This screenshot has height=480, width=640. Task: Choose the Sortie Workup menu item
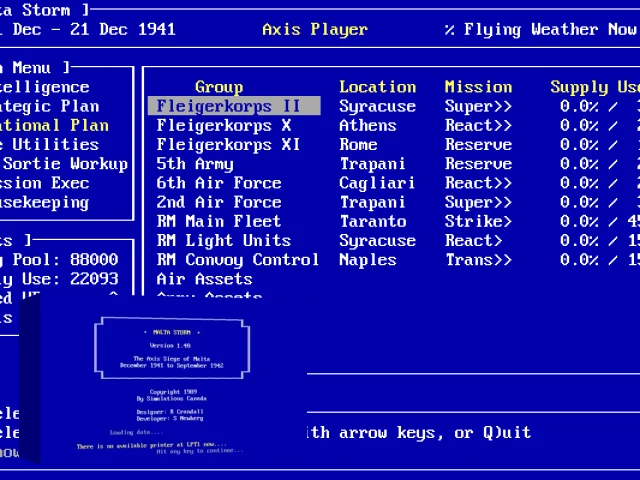tap(64, 164)
